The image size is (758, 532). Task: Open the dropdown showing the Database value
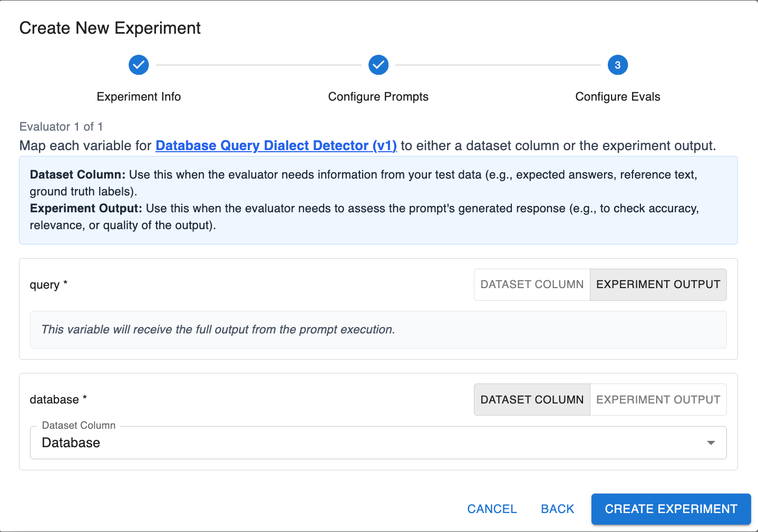click(x=369, y=443)
